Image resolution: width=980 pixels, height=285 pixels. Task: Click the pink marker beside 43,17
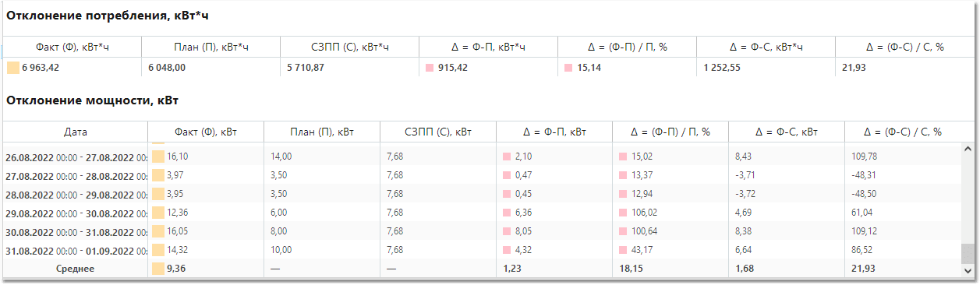click(x=623, y=250)
